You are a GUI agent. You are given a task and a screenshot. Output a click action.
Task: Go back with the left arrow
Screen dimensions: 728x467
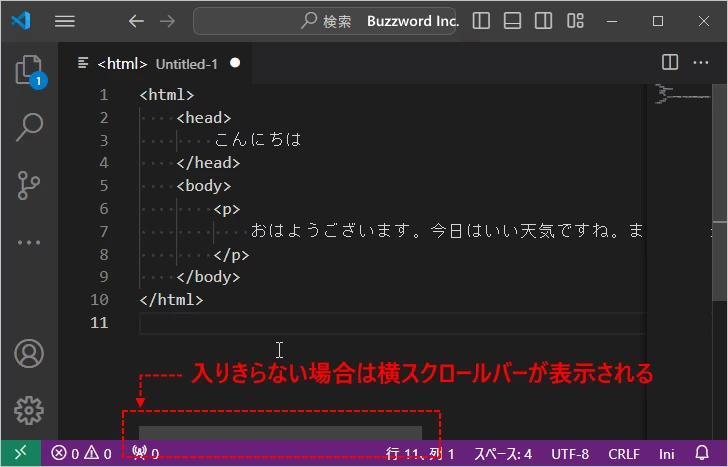136,21
